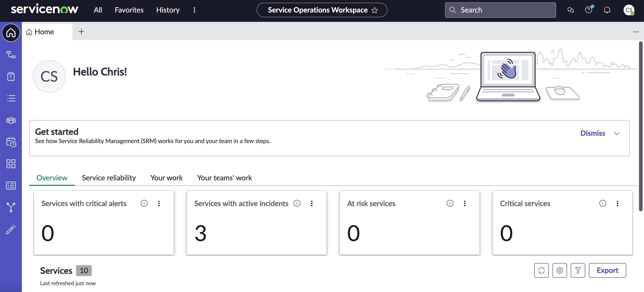The width and height of the screenshot is (644, 292).
Task: Click the Services count badge 10
Action: point(84,271)
